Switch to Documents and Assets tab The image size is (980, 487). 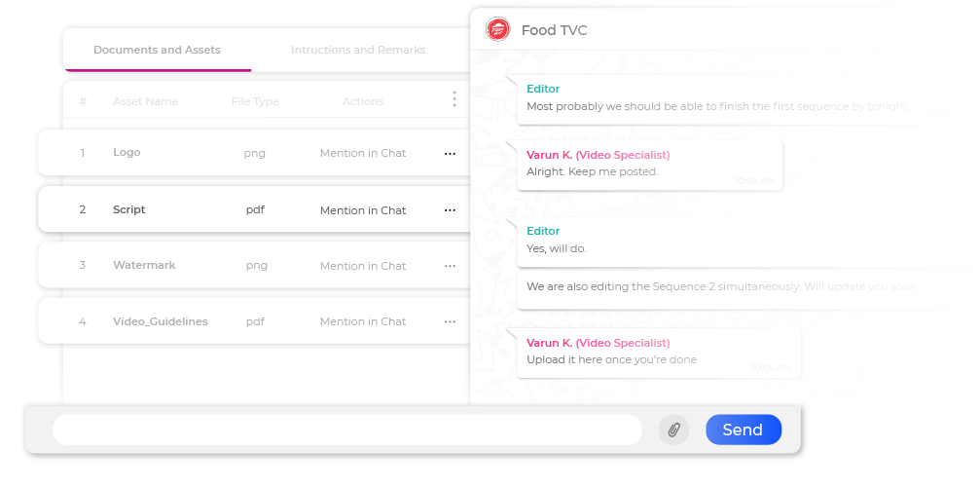click(x=157, y=50)
